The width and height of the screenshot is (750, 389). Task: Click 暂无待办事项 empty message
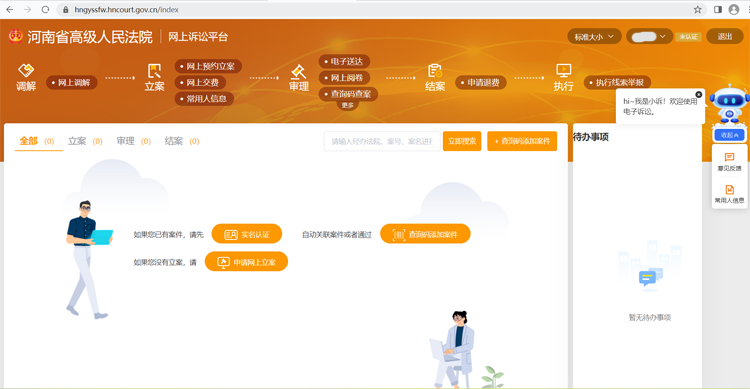650,317
